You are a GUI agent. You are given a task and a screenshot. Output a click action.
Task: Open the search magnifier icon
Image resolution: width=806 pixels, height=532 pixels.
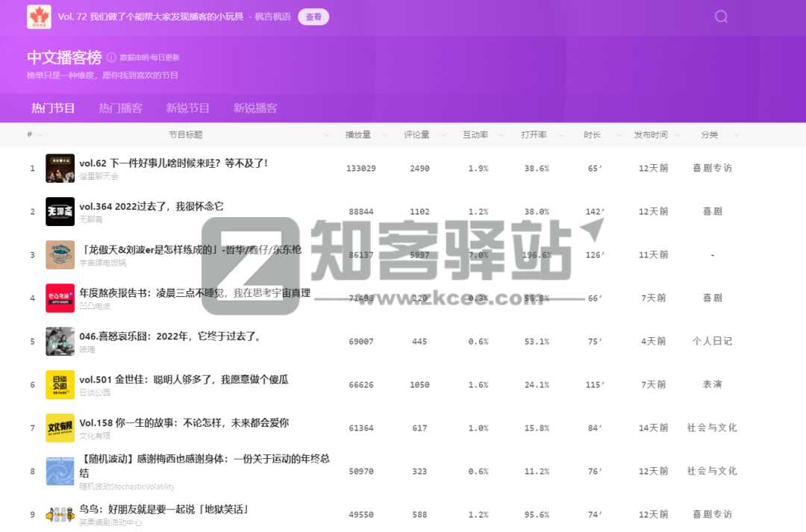tap(719, 16)
